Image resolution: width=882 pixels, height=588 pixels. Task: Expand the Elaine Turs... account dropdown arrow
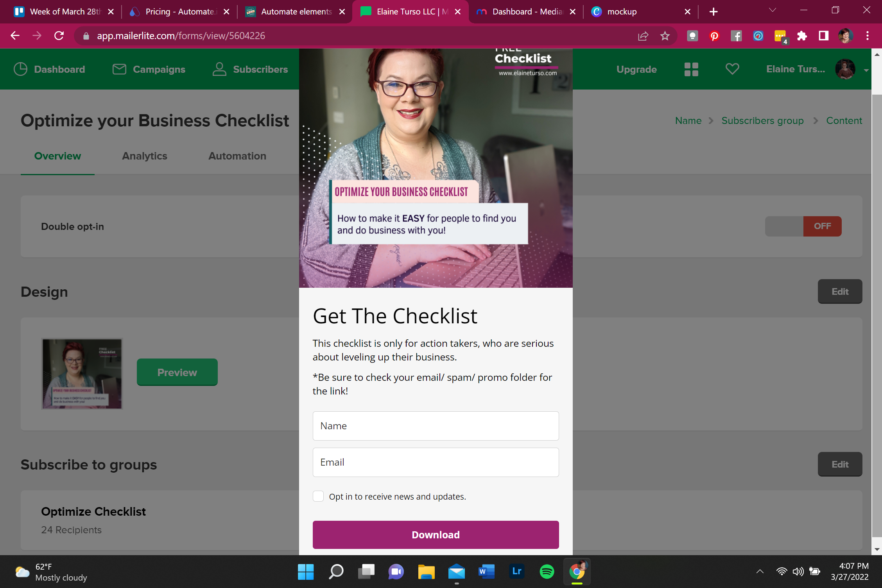[866, 70]
